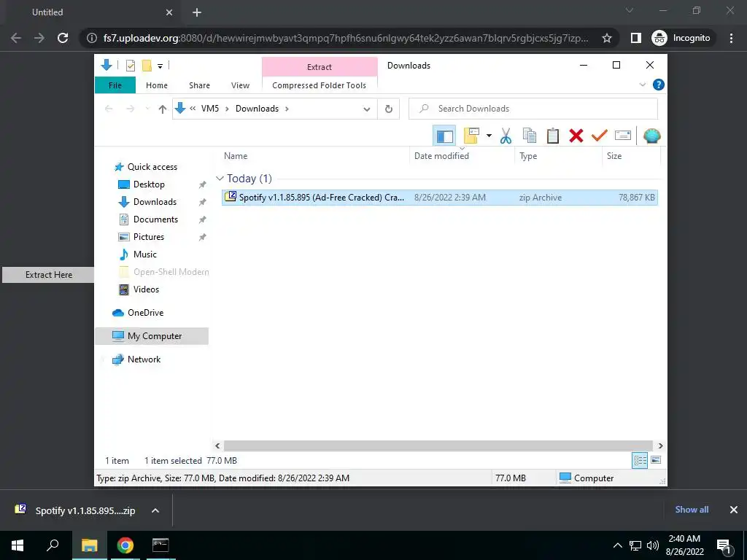Open the Spotify zip download options chevron

coord(155,510)
